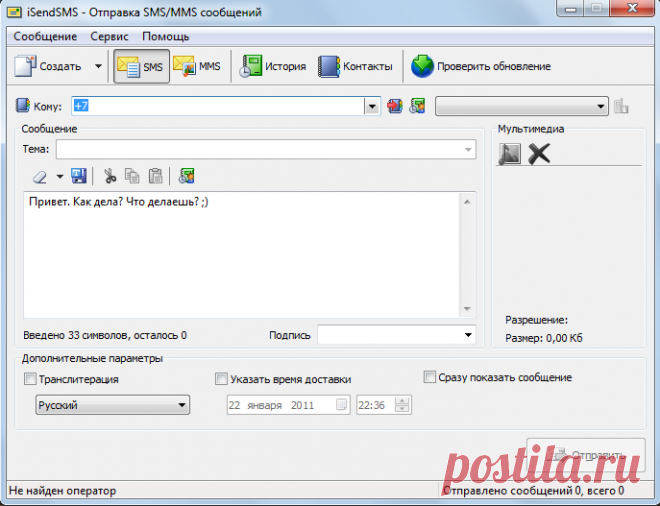
Task: Open the Русский language dropdown
Action: (x=113, y=405)
